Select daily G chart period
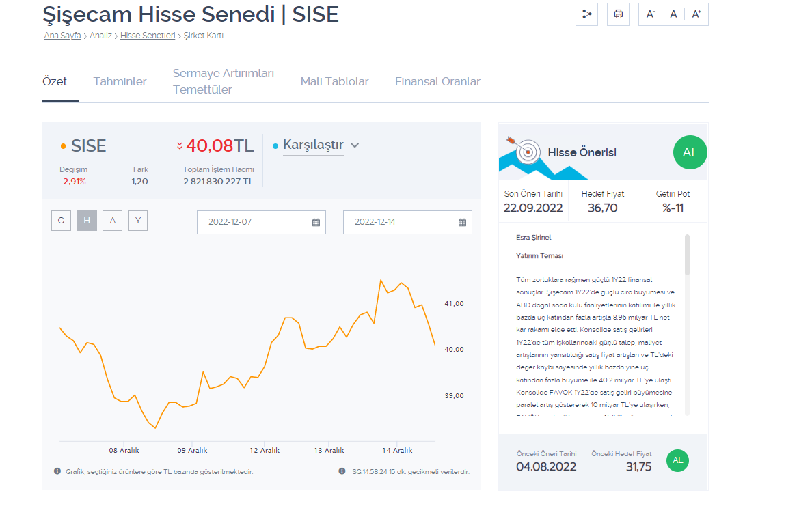This screenshot has width=812, height=519. (x=61, y=221)
